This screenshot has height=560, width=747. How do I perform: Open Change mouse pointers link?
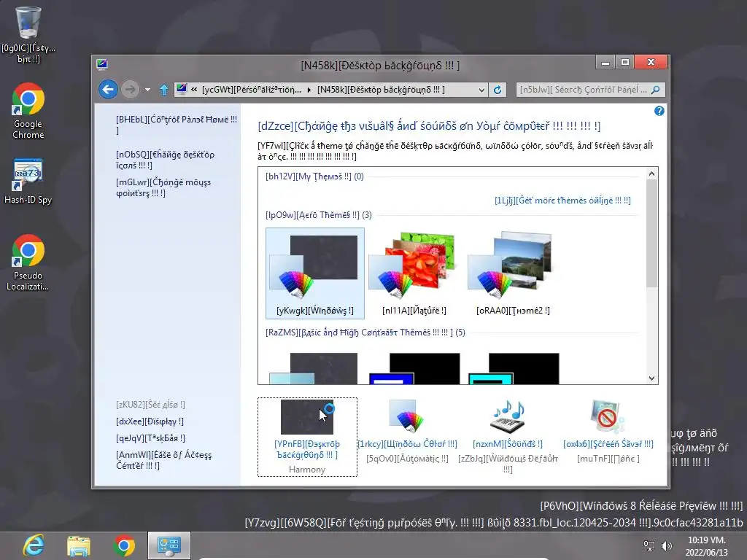point(163,187)
